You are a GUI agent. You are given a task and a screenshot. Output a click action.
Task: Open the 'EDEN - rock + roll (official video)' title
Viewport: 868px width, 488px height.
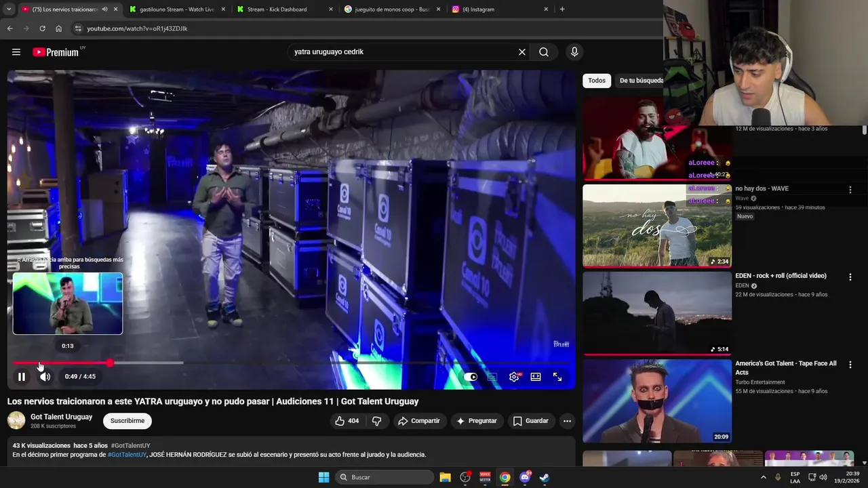coord(781,276)
